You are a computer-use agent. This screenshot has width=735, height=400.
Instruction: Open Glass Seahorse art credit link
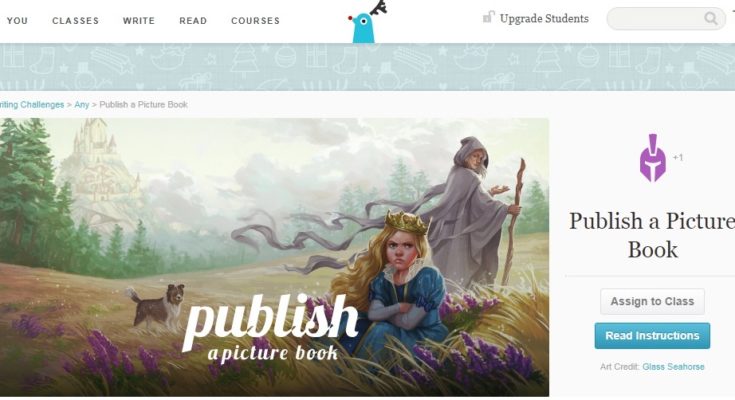(x=673, y=367)
